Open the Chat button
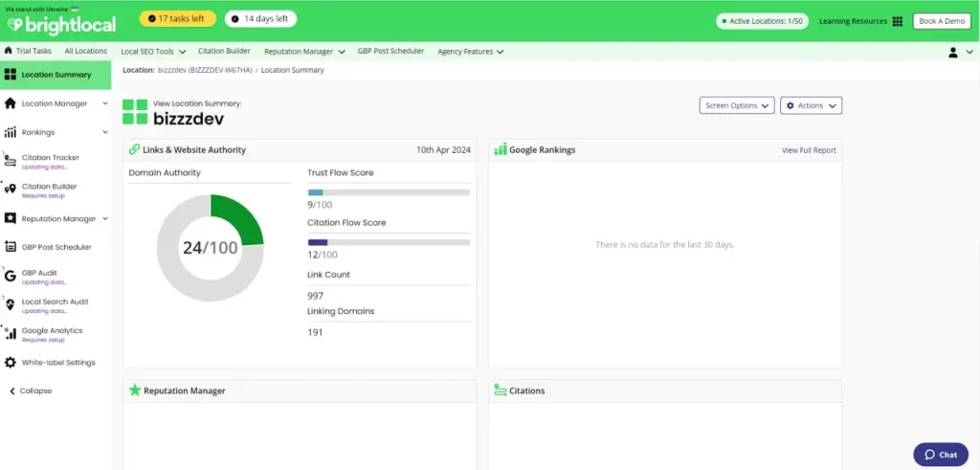The width and height of the screenshot is (980, 470). (x=941, y=455)
